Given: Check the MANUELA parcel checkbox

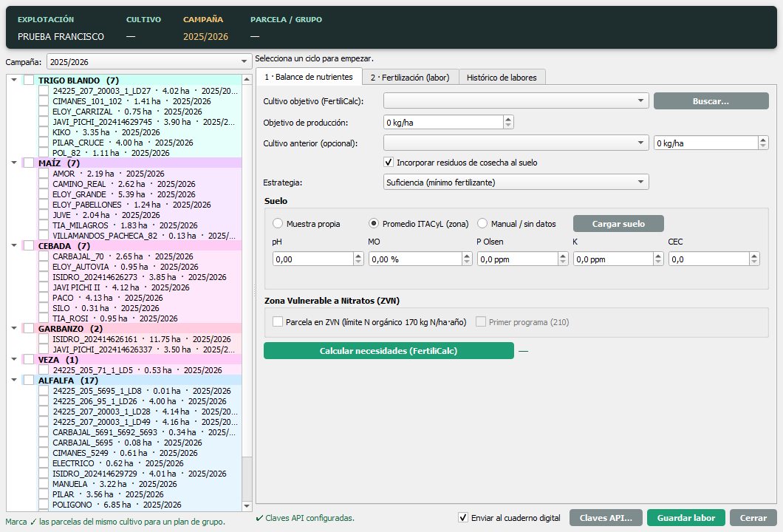Looking at the screenshot, I should (44, 484).
